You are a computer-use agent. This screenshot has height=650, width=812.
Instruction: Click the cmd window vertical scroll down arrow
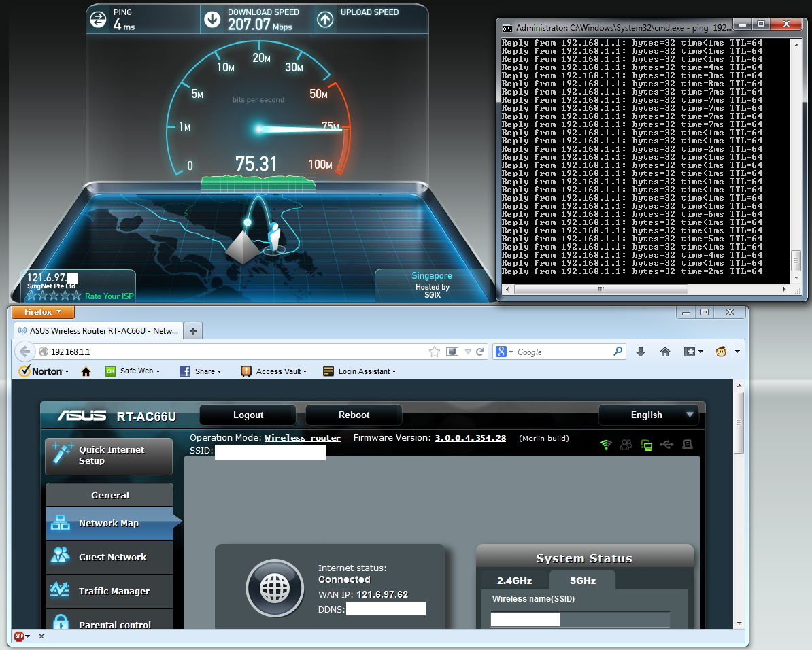796,277
